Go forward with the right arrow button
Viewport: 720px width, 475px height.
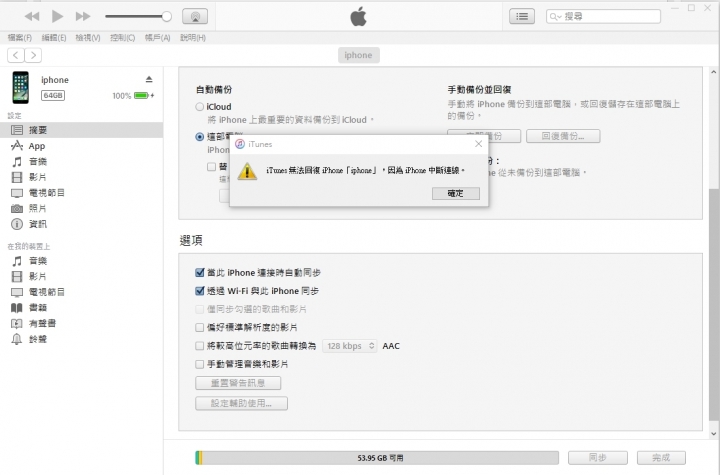[x=33, y=55]
